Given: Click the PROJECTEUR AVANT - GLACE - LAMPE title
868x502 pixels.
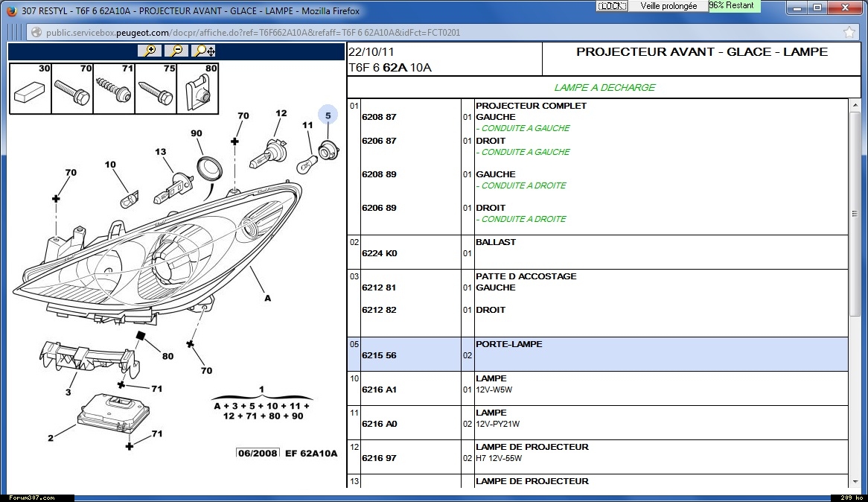Looking at the screenshot, I should tap(702, 52).
